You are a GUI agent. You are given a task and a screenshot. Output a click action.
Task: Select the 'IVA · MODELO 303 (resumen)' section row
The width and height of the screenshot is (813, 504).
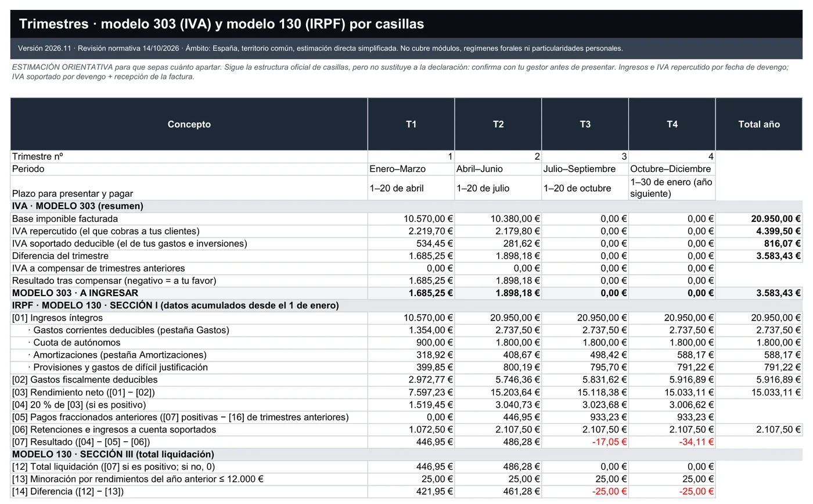click(x=406, y=206)
